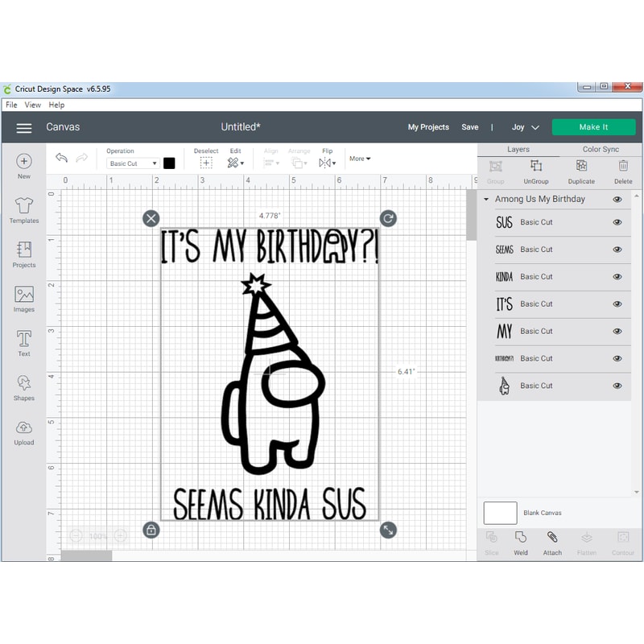Hide the SUS layer with eye icon

coord(617,222)
